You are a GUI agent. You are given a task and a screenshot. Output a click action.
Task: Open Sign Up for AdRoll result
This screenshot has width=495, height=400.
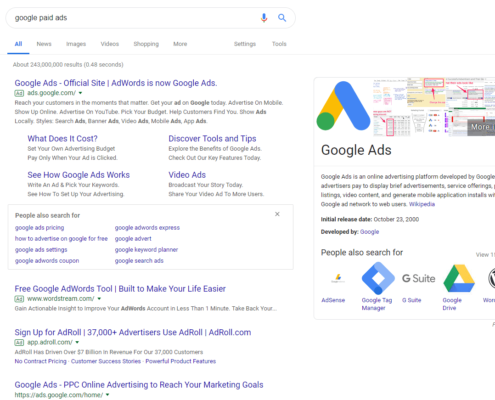coord(133,332)
